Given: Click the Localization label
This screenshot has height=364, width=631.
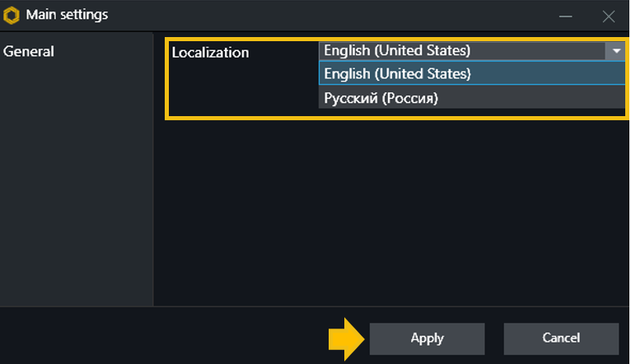Looking at the screenshot, I should click(210, 53).
